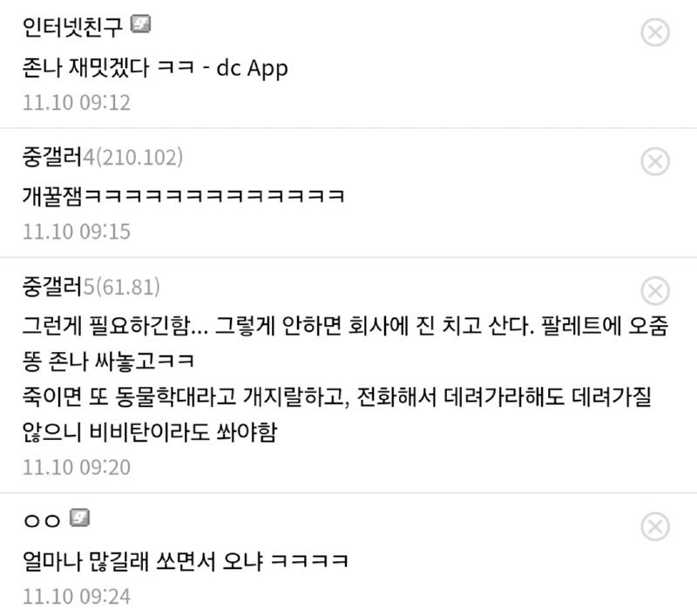The height and width of the screenshot is (616, 697).
Task: Click the badge icon next to 인터넷친구
Action: 140,24
